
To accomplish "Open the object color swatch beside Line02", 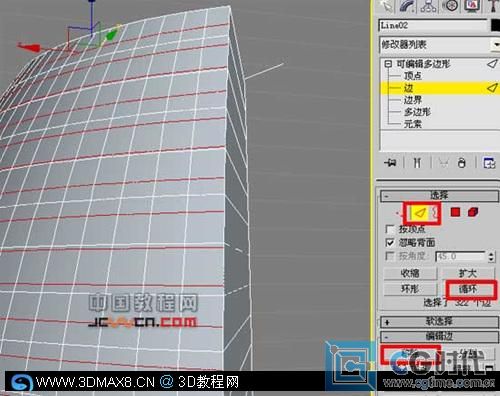I will tap(495, 26).
